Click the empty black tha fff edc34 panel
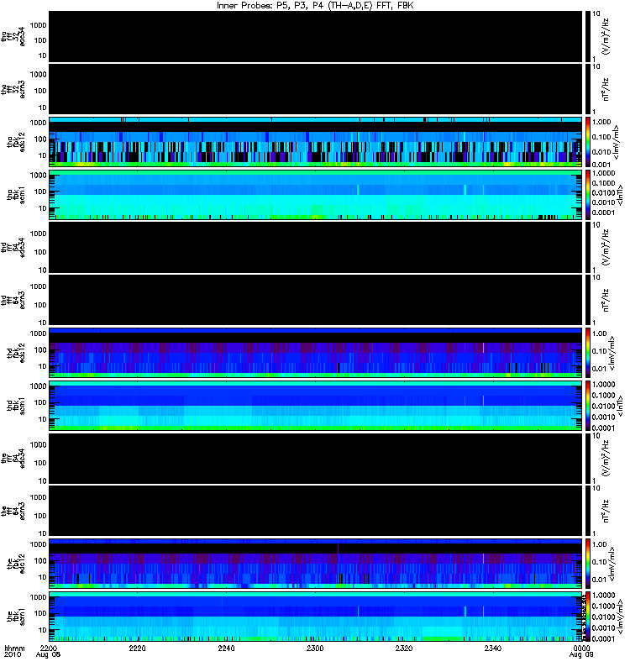The image size is (630, 672). pyautogui.click(x=316, y=36)
